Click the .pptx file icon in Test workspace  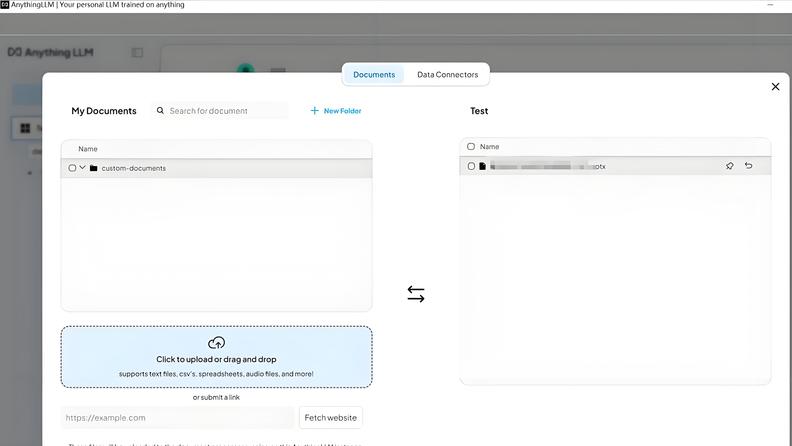tap(482, 166)
